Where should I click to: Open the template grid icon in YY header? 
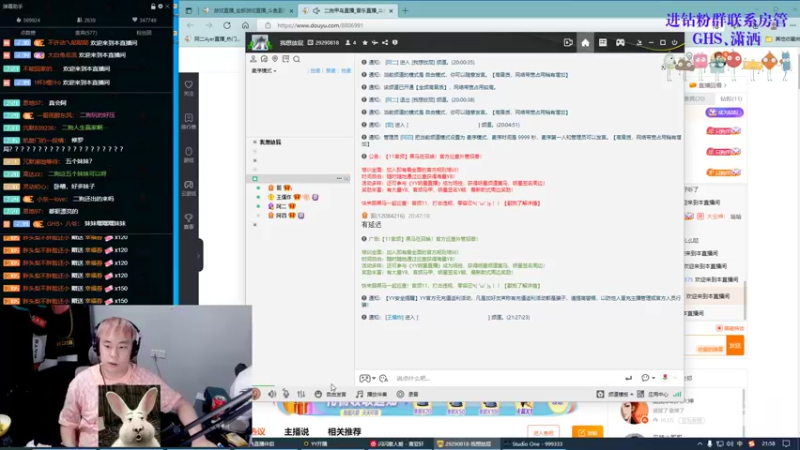point(603,43)
